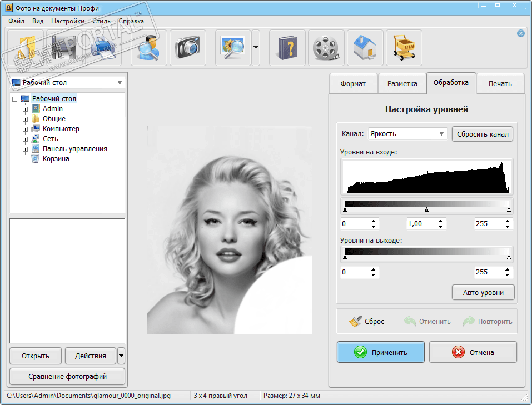Expand the Компьютер tree node
This screenshot has height=405, width=532.
pyautogui.click(x=25, y=129)
